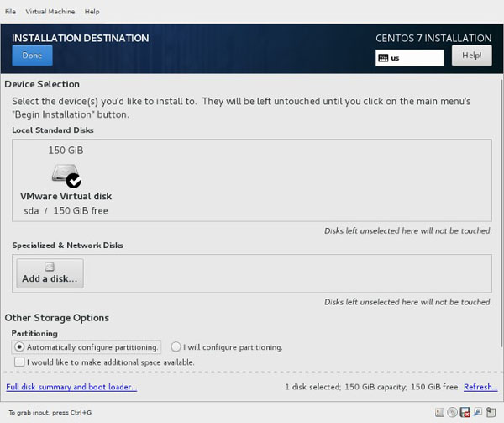
Task: Click the Local Standard Disks heading
Action: click(x=53, y=130)
